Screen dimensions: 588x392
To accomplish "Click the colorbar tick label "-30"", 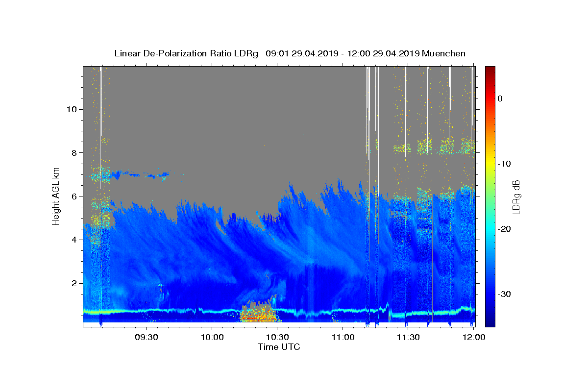I will coord(504,294).
